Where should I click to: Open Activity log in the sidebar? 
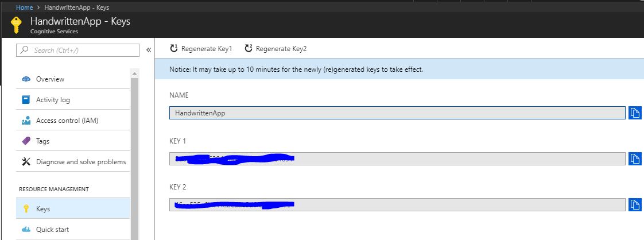(73, 99)
